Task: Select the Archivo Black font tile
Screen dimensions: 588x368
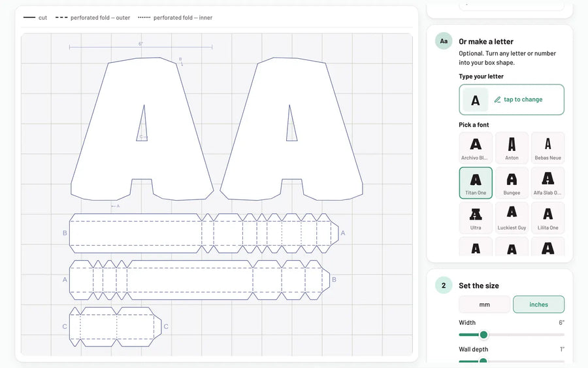Action: click(x=476, y=148)
